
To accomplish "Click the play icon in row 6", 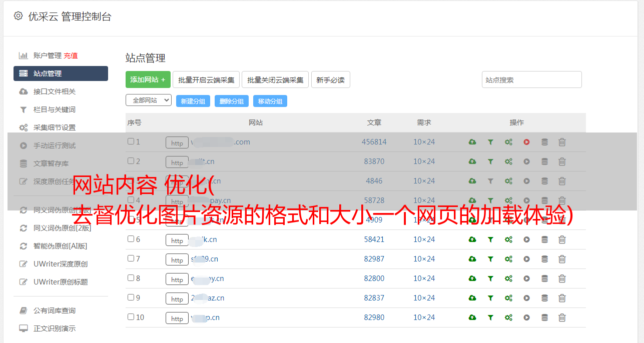I will (526, 239).
